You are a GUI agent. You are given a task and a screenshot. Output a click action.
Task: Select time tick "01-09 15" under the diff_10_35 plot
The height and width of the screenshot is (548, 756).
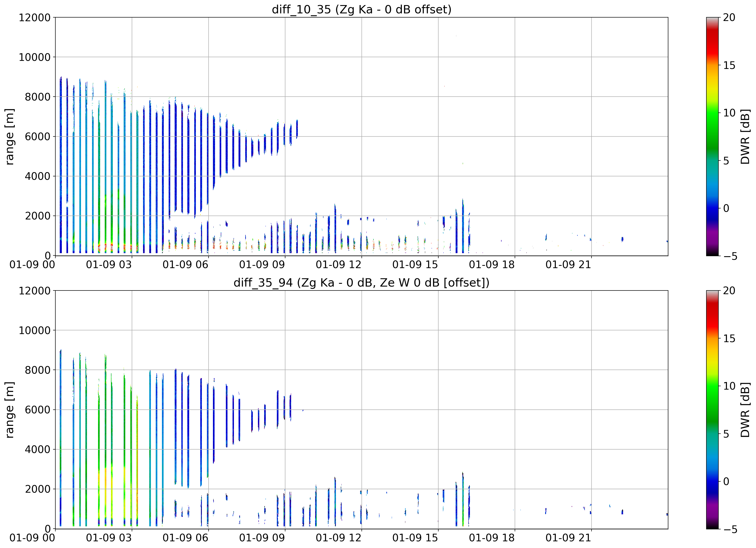[x=415, y=265]
